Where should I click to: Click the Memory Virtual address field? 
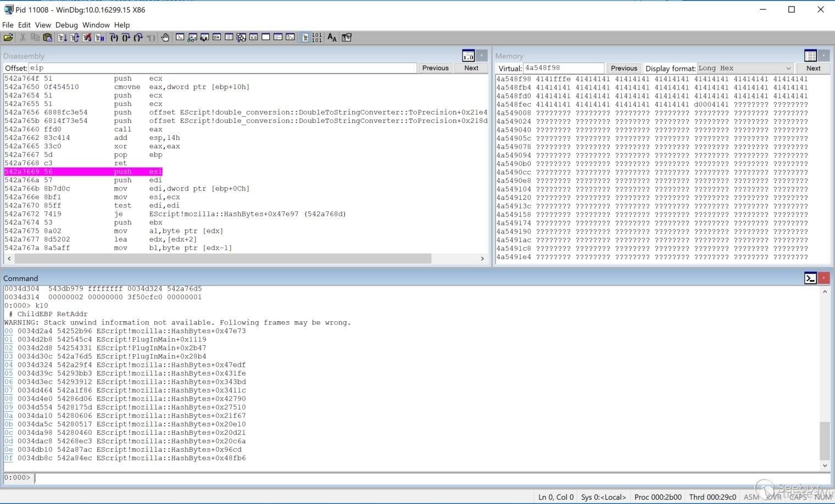click(x=563, y=68)
